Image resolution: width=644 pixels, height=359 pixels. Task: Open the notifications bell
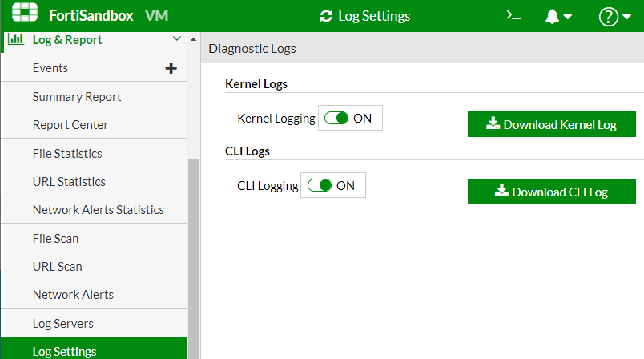tap(558, 17)
